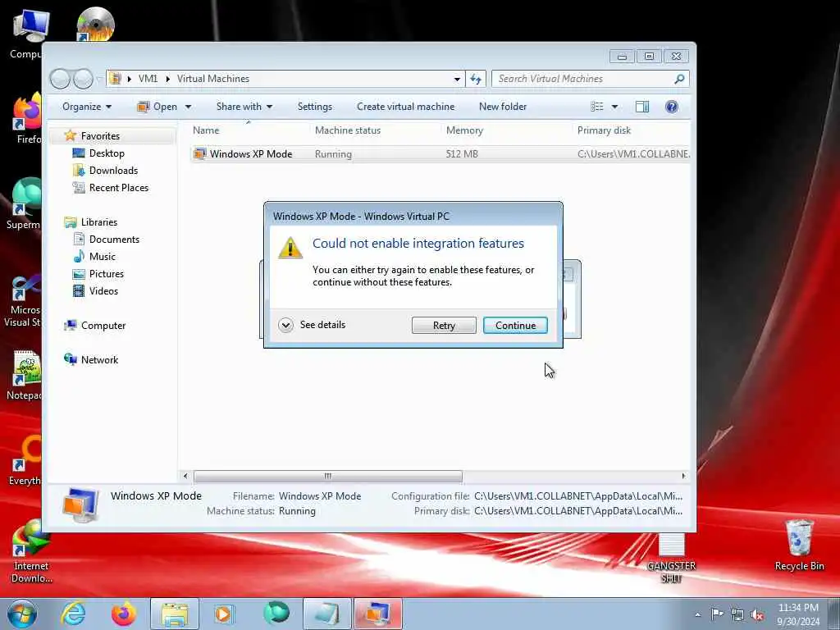This screenshot has width=840, height=630.
Task: Open Help with question mark icon
Action: [671, 107]
